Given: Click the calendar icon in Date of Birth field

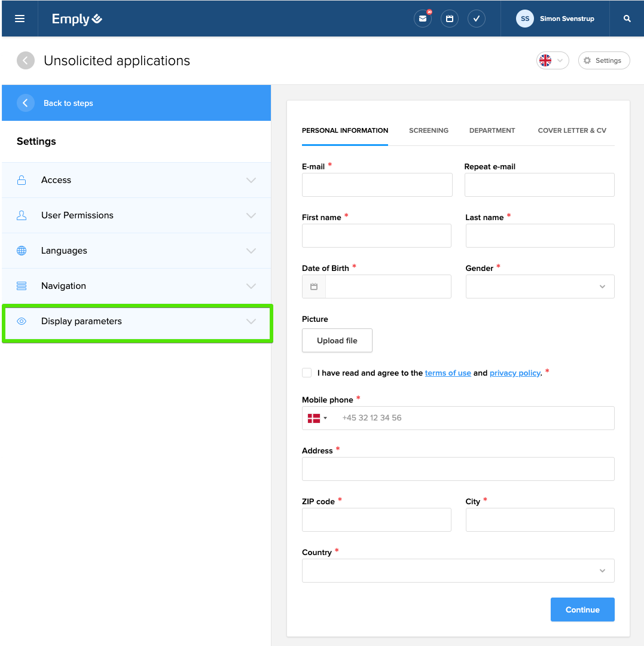Looking at the screenshot, I should point(314,287).
